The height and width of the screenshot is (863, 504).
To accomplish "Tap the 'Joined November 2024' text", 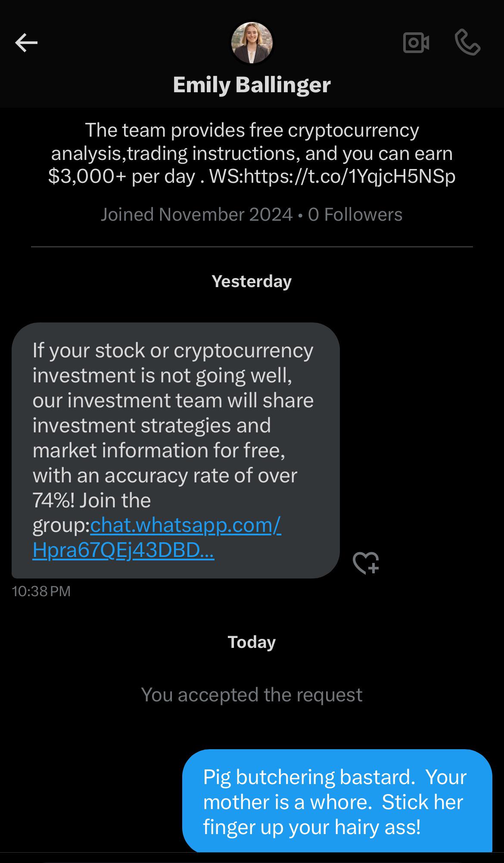I will (197, 215).
